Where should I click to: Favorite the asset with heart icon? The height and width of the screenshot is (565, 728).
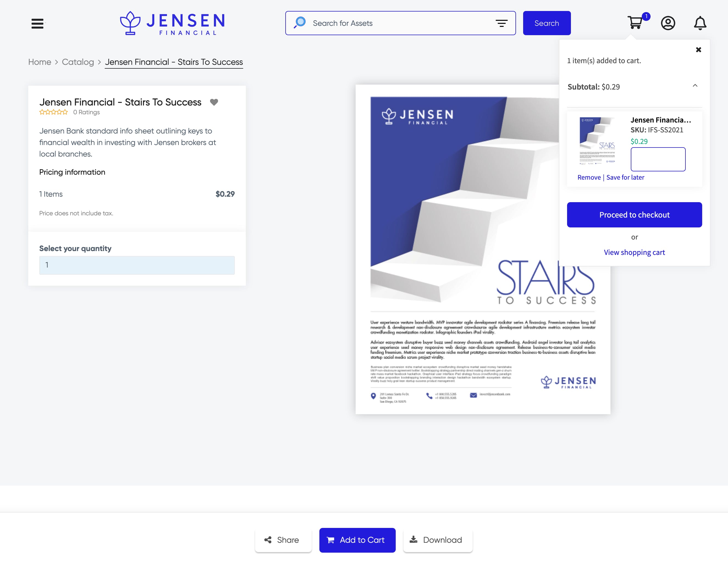(x=214, y=102)
